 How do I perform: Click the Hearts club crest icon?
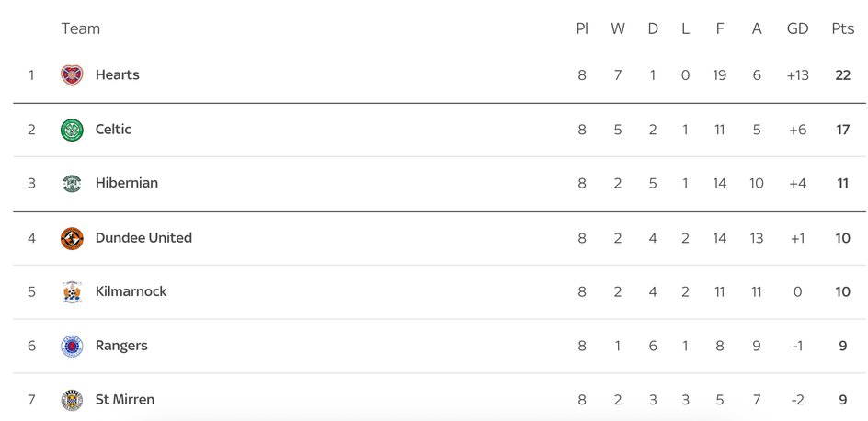tap(72, 75)
